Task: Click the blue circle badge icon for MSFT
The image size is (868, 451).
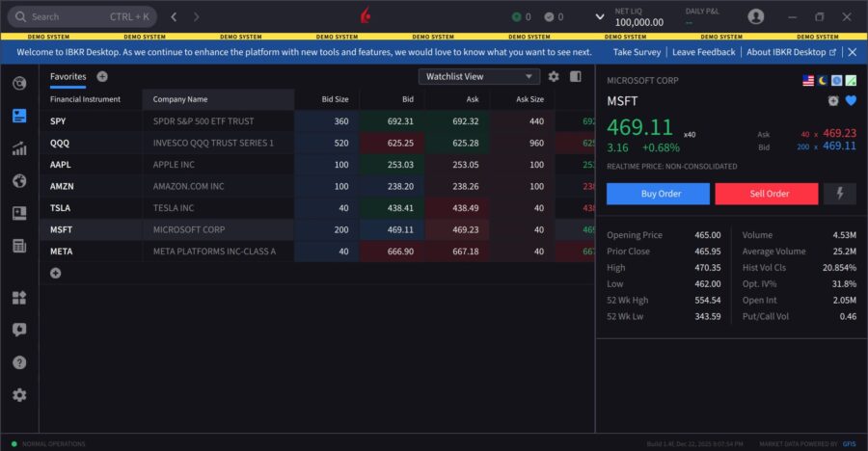Action: [836, 81]
